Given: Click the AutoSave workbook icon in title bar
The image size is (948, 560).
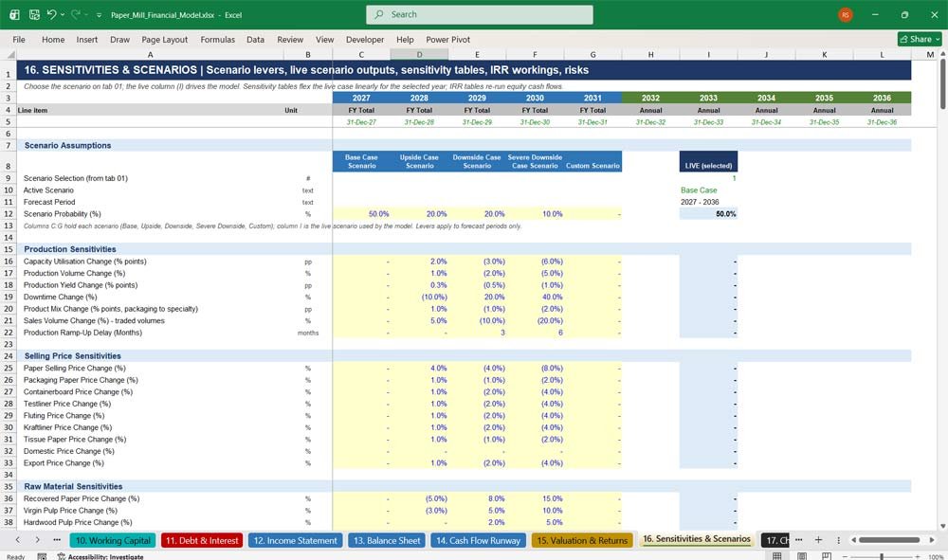Looking at the screenshot, I should click(x=14, y=14).
